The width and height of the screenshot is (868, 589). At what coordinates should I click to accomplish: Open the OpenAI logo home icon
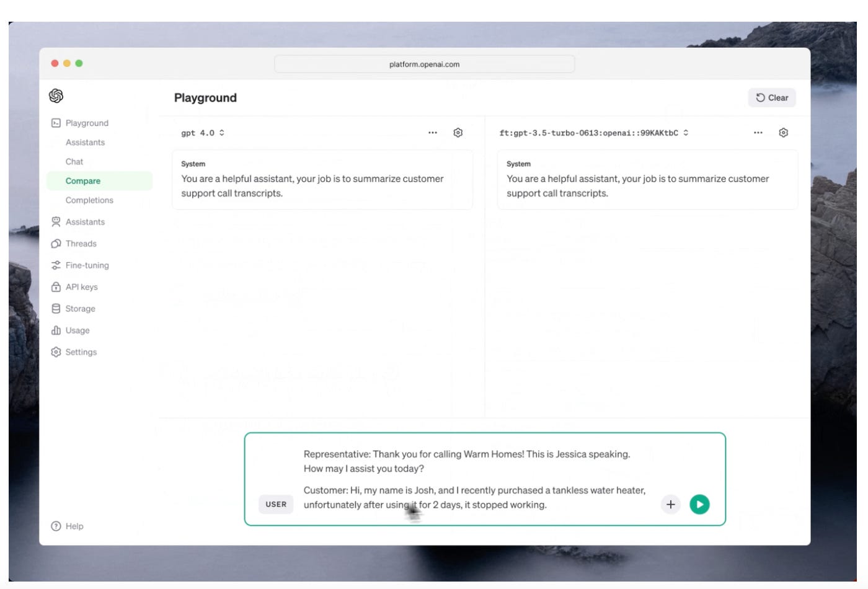(x=55, y=95)
